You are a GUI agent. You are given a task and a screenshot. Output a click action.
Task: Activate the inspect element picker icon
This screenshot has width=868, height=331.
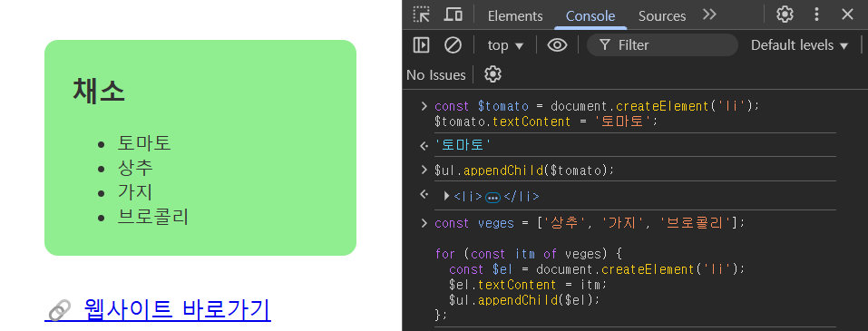pos(422,15)
